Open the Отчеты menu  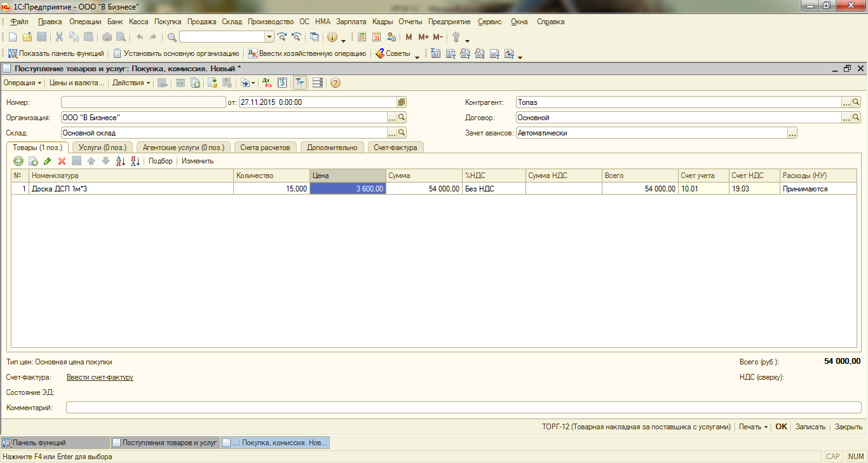point(410,22)
